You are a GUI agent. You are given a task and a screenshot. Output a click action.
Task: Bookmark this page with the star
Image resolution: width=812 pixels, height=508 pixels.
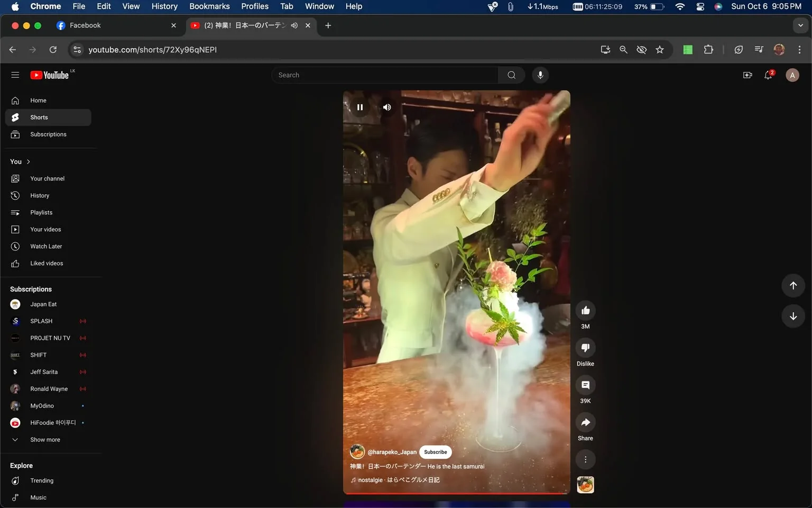(660, 50)
